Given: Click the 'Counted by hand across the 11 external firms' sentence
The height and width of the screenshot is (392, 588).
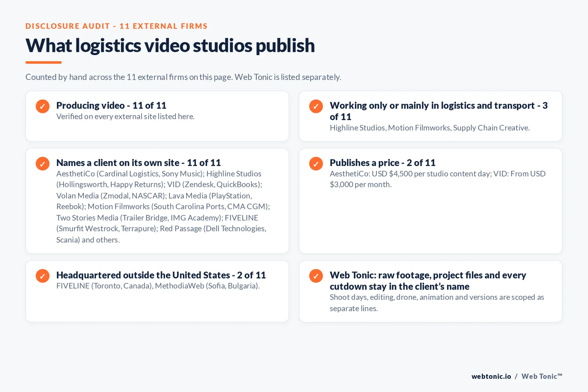Looking at the screenshot, I should (x=183, y=77).
